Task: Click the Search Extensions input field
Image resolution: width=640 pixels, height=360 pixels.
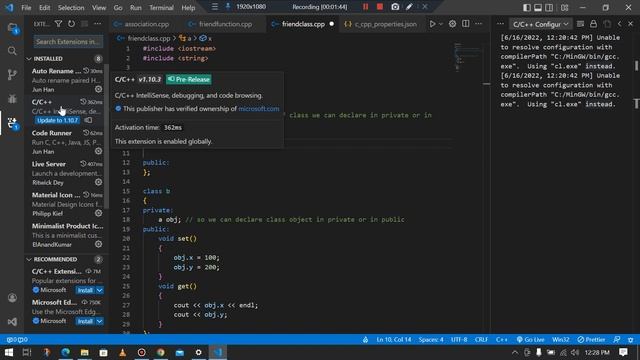Action: (68, 41)
